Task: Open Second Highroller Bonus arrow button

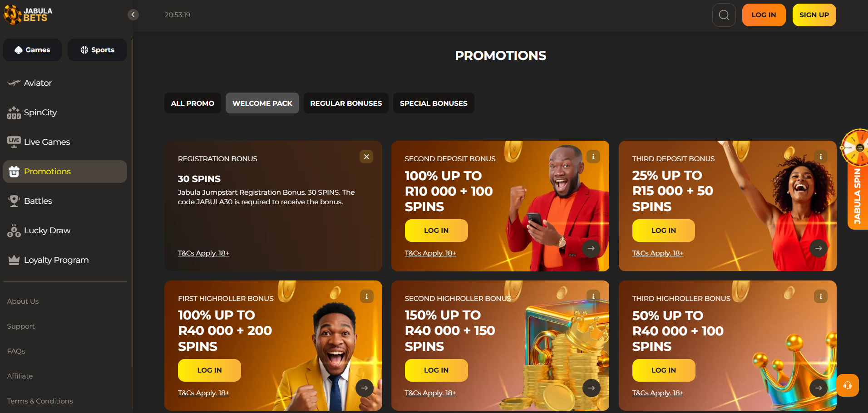Action: coord(591,388)
